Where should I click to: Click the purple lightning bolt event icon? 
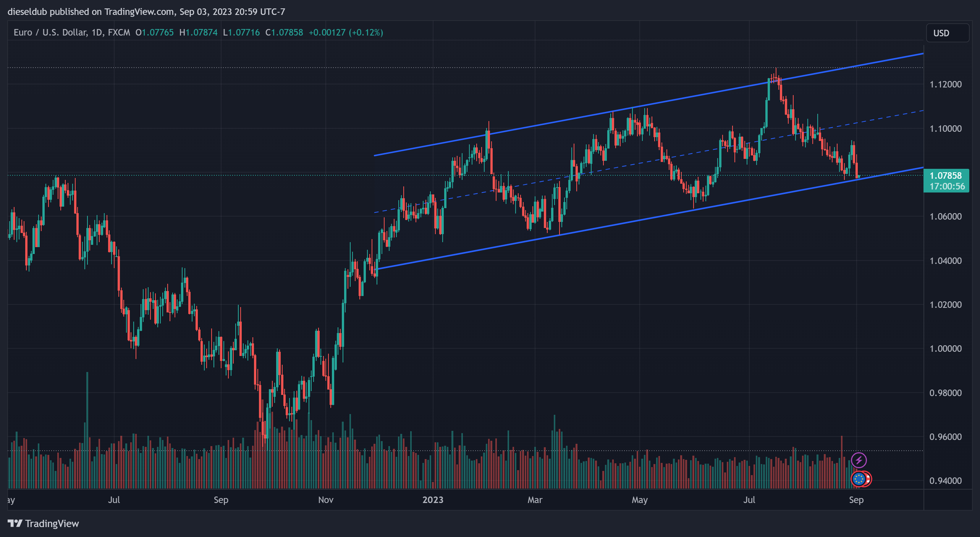859,460
